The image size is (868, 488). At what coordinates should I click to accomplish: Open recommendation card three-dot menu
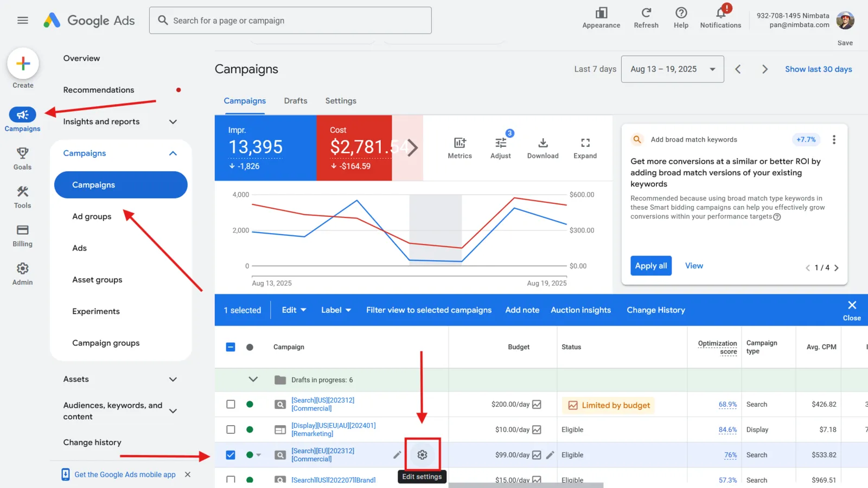pos(834,139)
